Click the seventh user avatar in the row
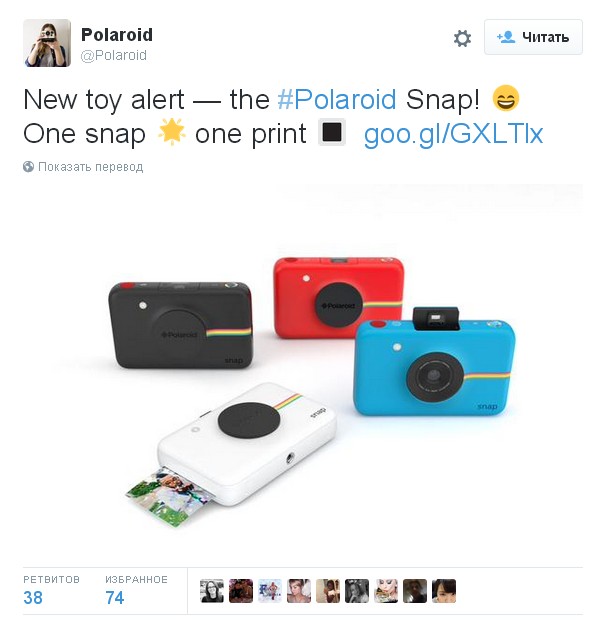The image size is (600, 622). pos(385,591)
